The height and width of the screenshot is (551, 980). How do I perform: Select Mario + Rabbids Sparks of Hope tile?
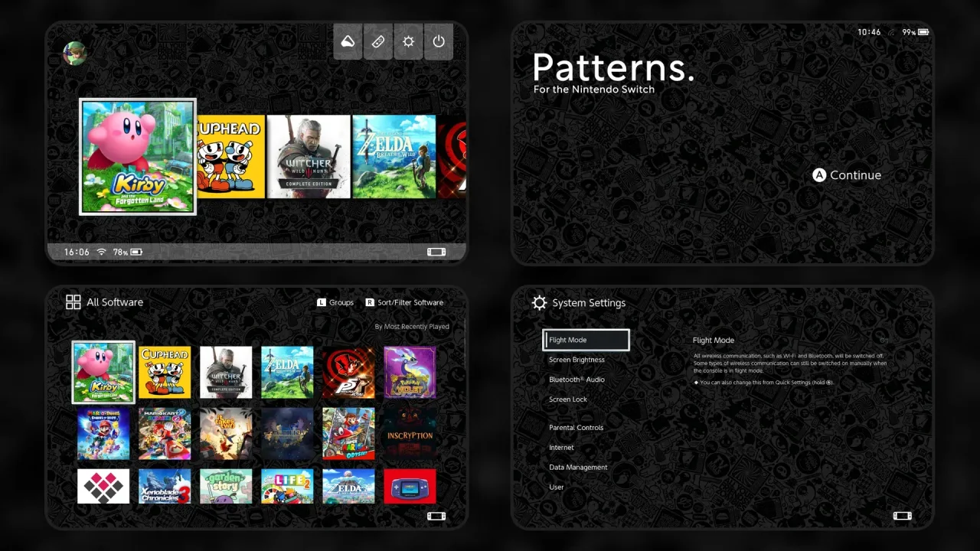pyautogui.click(x=103, y=433)
